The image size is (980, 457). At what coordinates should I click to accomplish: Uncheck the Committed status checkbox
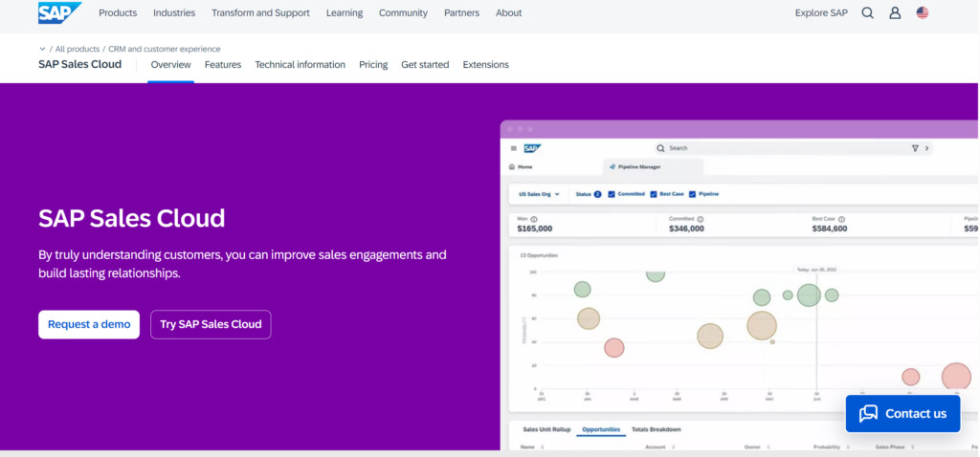pyautogui.click(x=612, y=194)
